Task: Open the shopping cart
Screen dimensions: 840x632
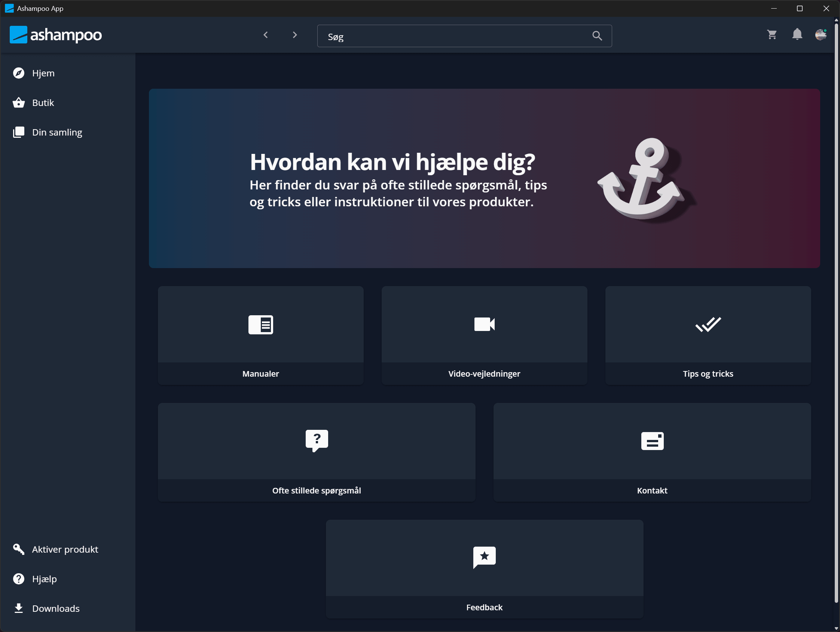Action: click(x=772, y=34)
